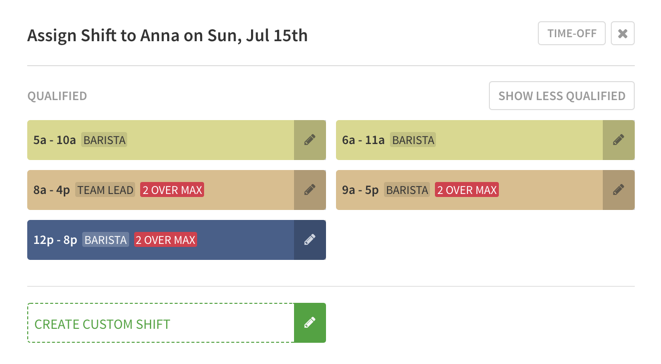The image size is (661, 364).
Task: Close the Assign Shift dialog
Action: [x=623, y=33]
